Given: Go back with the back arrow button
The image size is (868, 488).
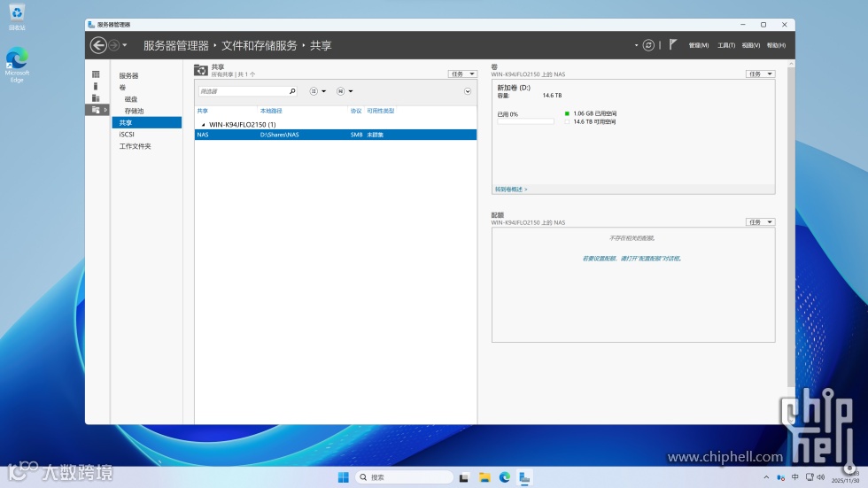Looking at the screenshot, I should (98, 45).
